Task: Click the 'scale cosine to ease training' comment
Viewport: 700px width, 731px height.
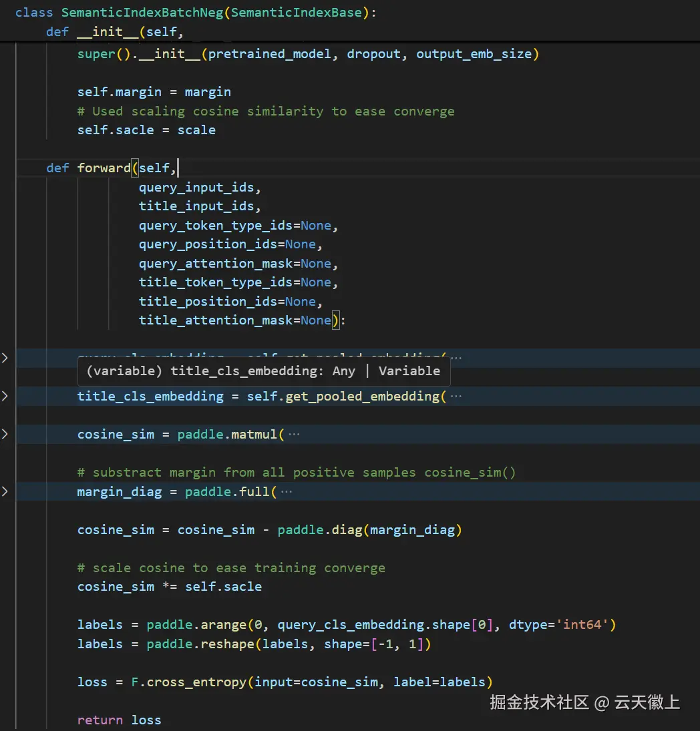Action: tap(231, 568)
